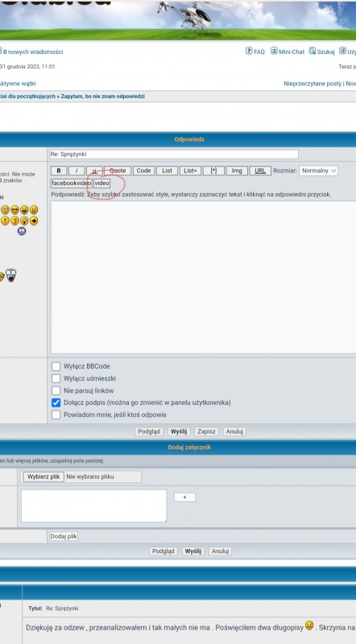This screenshot has width=356, height=644.
Task: Apply underline with the u button
Action: click(95, 171)
